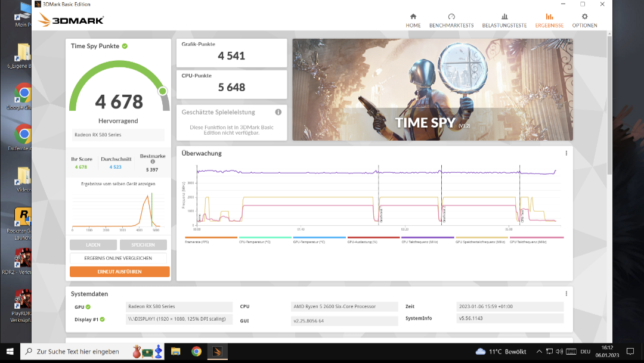This screenshot has height=363, width=644.
Task: Toggle GPU-Auslastung legend color
Action: (x=373, y=237)
